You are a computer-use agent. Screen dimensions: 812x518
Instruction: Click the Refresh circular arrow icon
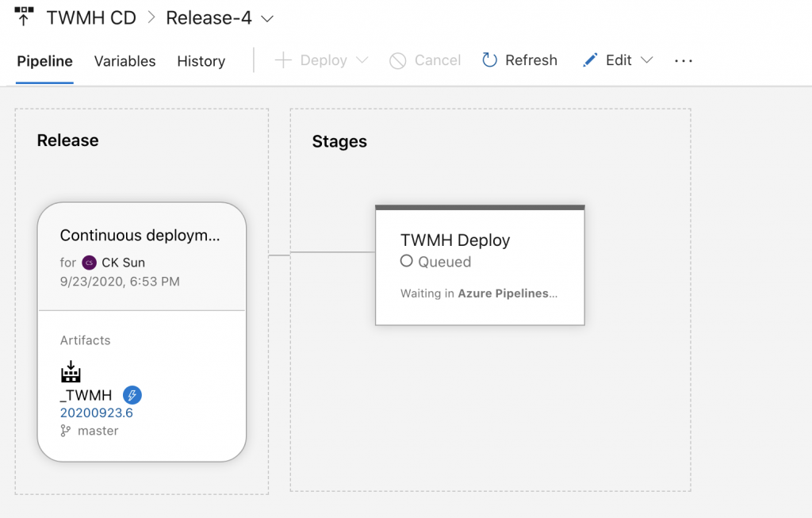point(489,60)
